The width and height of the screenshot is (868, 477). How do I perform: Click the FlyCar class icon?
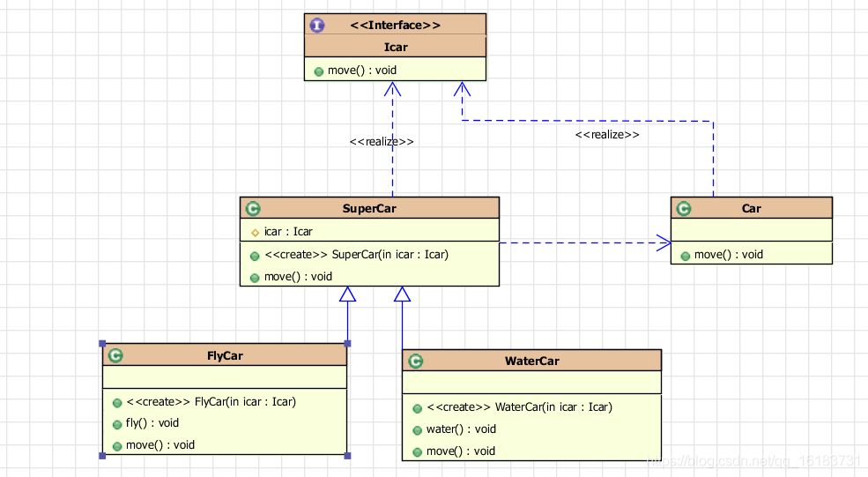(x=115, y=355)
